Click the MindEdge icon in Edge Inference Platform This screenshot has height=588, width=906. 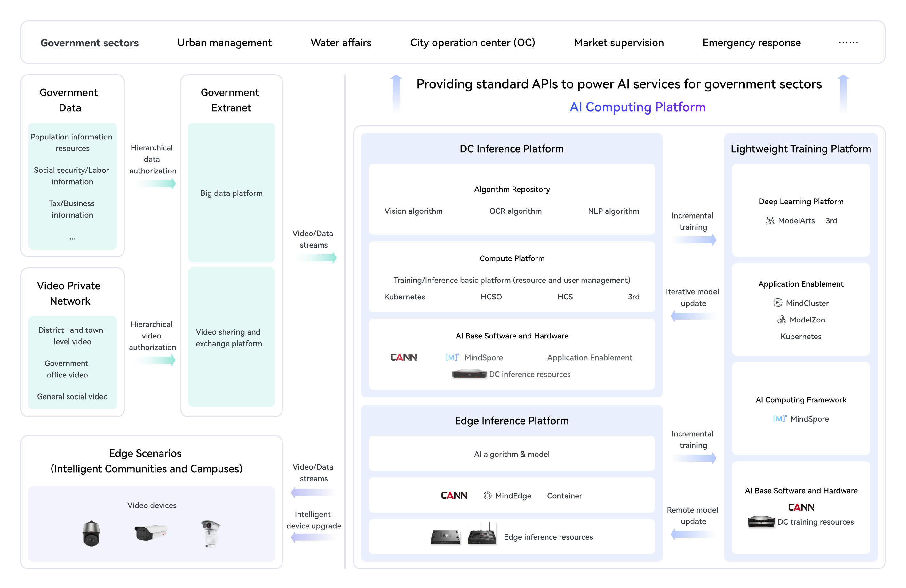tap(487, 496)
